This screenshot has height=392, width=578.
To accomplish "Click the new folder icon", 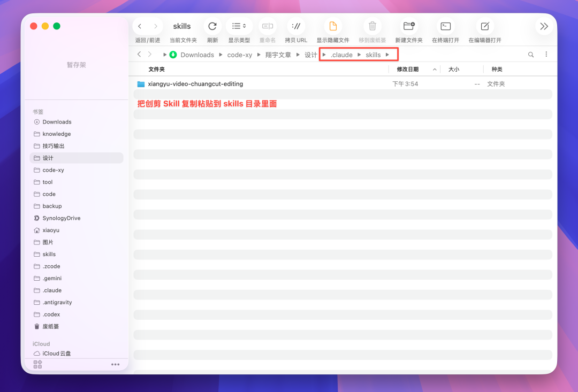I will [409, 26].
